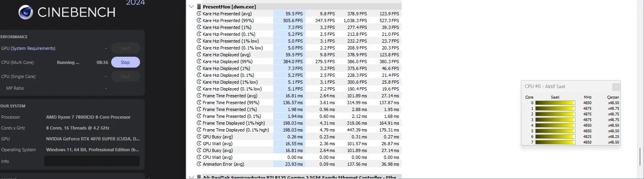The height and width of the screenshot is (179, 644).
Task: Click the gauge icon beside GPU Wait (avg)
Action: 199,144
